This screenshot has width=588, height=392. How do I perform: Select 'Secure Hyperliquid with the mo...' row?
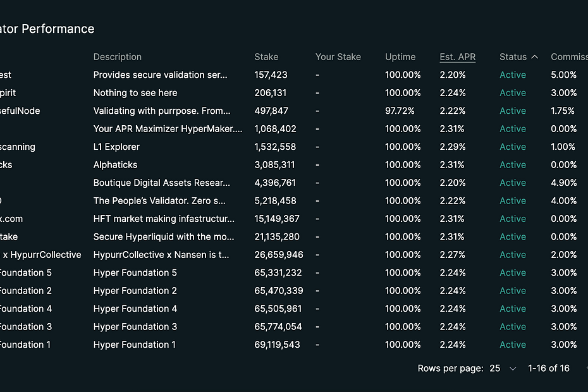164,237
